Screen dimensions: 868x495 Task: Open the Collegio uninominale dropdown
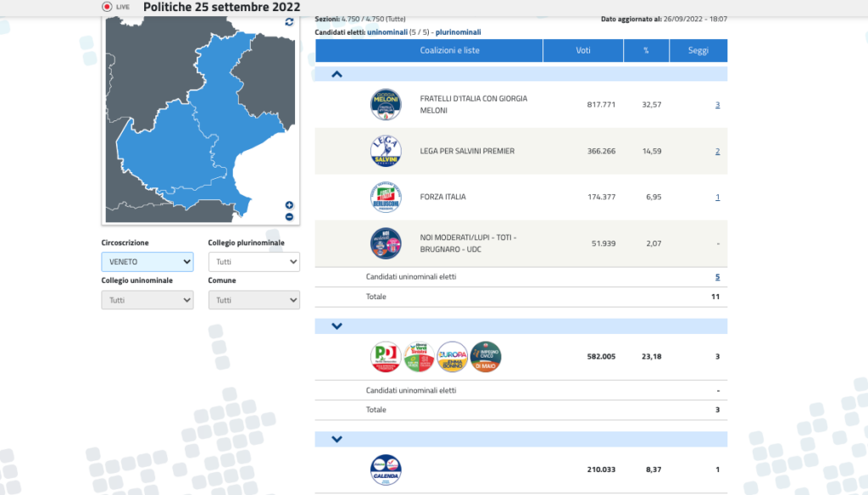(x=147, y=300)
